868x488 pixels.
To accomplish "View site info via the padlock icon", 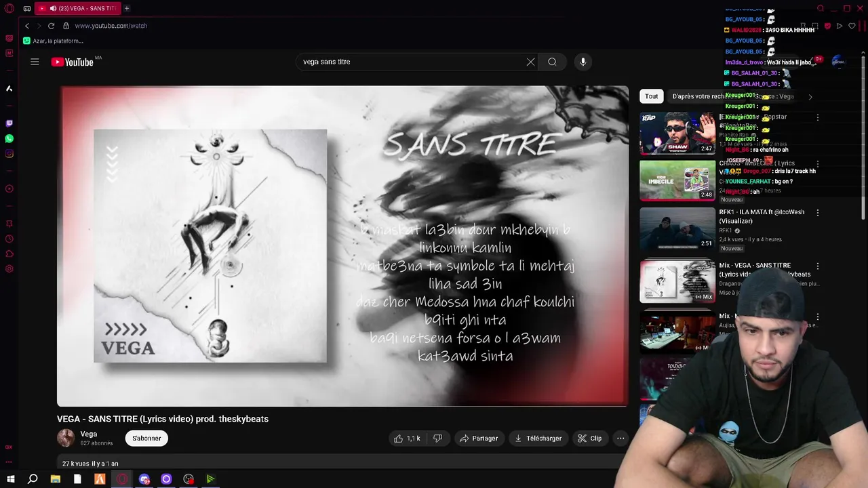I will pyautogui.click(x=66, y=26).
